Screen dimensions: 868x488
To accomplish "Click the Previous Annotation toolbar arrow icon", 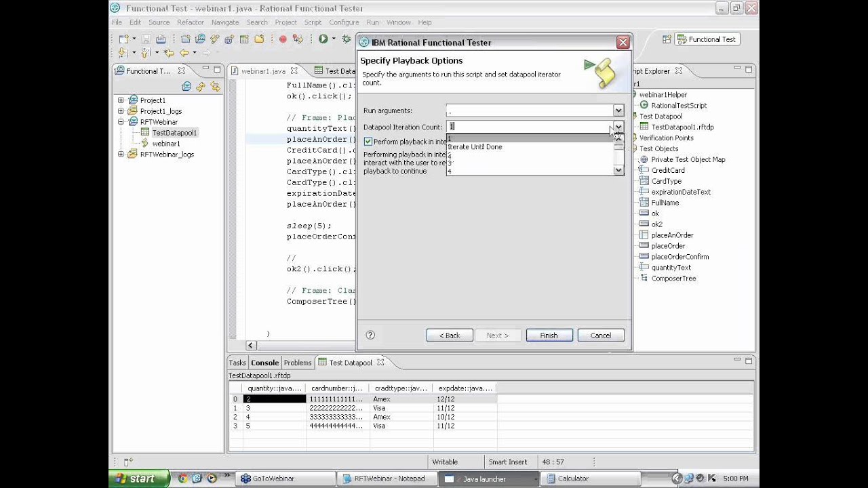I will coord(146,52).
